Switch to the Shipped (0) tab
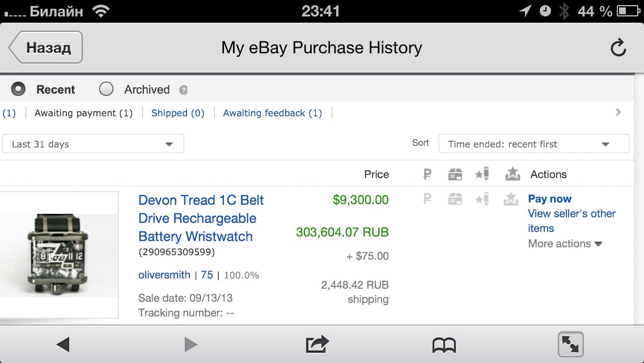 (177, 113)
